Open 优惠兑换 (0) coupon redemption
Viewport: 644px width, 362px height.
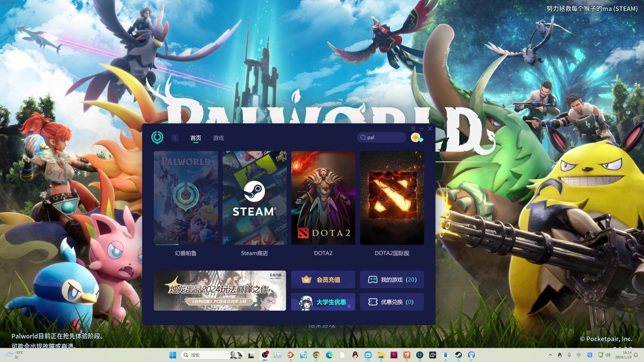point(392,302)
